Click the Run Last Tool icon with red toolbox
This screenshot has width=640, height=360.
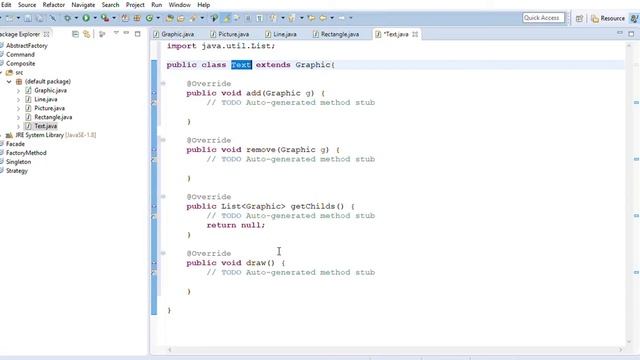[105, 18]
